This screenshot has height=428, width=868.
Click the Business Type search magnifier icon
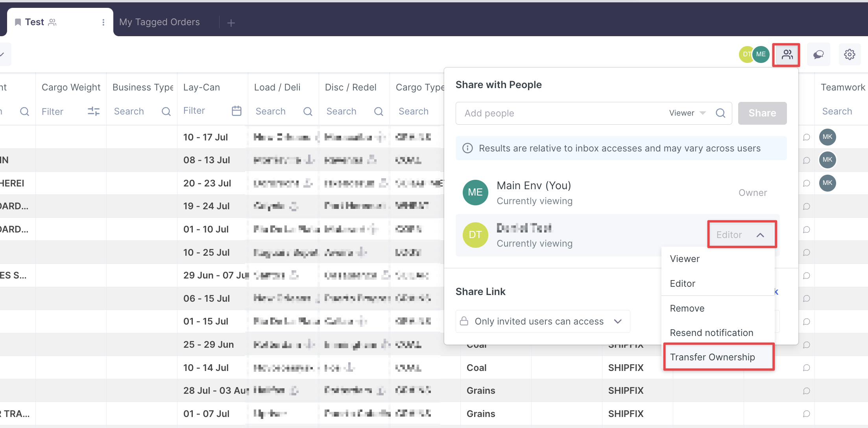click(166, 112)
